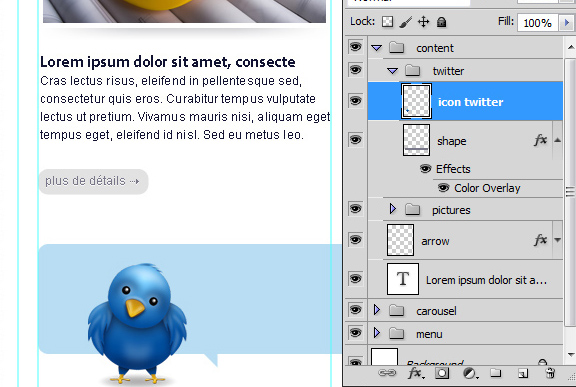Hide the shape layer
Viewport: 576px width, 387px height.
(355, 140)
